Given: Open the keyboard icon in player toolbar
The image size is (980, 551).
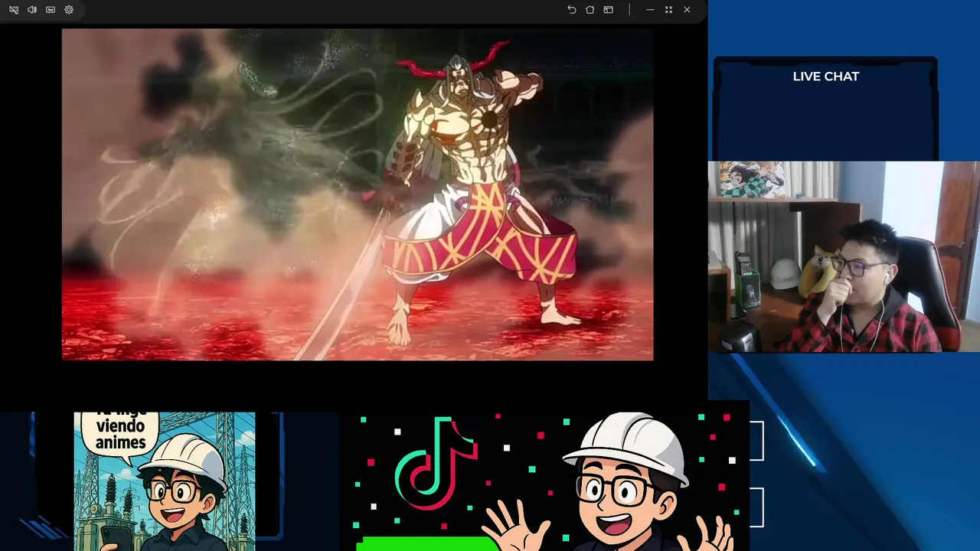Looking at the screenshot, I should pyautogui.click(x=51, y=10).
